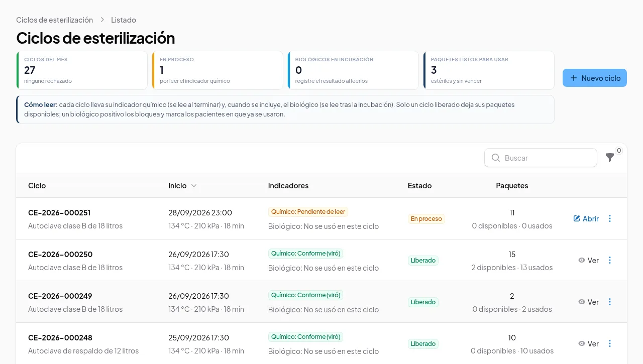The height and width of the screenshot is (364, 643).
Task: Sort by the Inicio column header
Action: point(182,186)
